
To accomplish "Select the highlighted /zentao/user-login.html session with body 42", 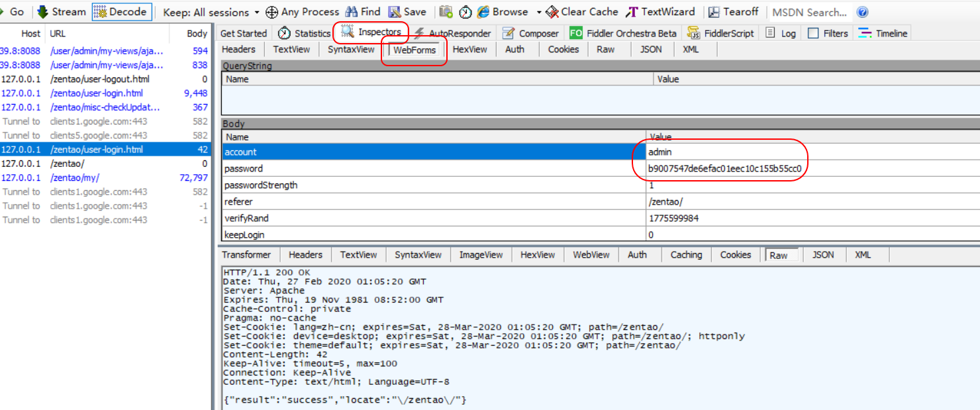I will (x=105, y=150).
